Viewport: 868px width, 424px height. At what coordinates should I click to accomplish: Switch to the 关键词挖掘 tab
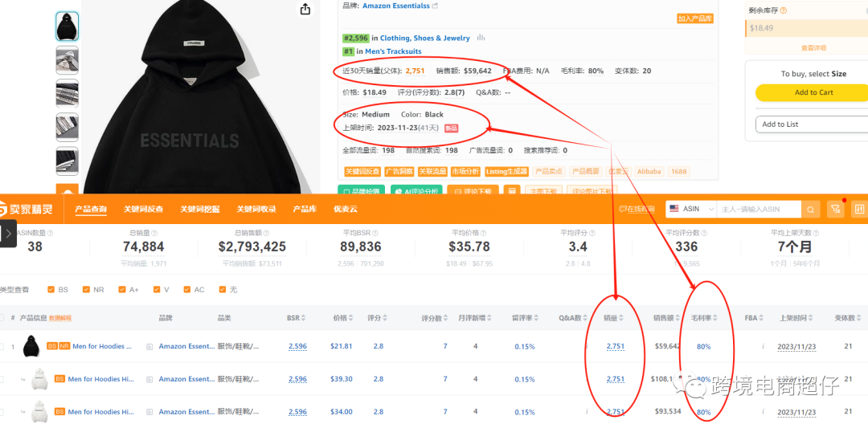[x=200, y=209]
